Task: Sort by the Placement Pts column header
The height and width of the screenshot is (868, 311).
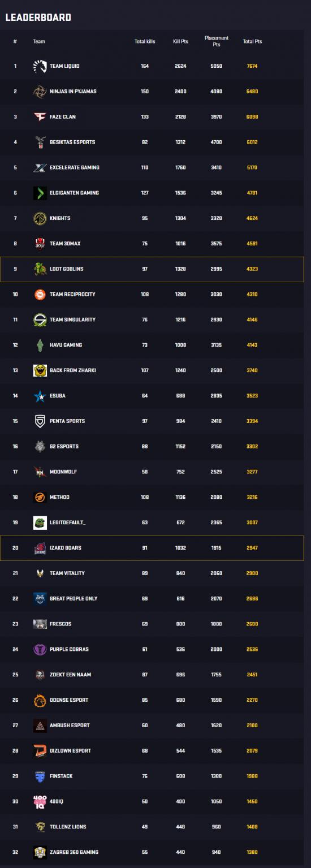Action: click(x=217, y=41)
